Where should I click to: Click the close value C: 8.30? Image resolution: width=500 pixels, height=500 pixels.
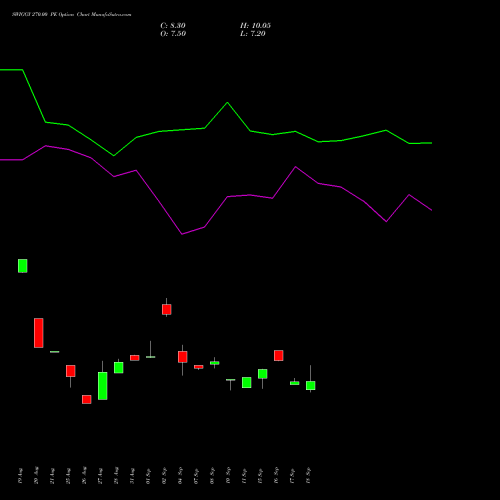(173, 26)
